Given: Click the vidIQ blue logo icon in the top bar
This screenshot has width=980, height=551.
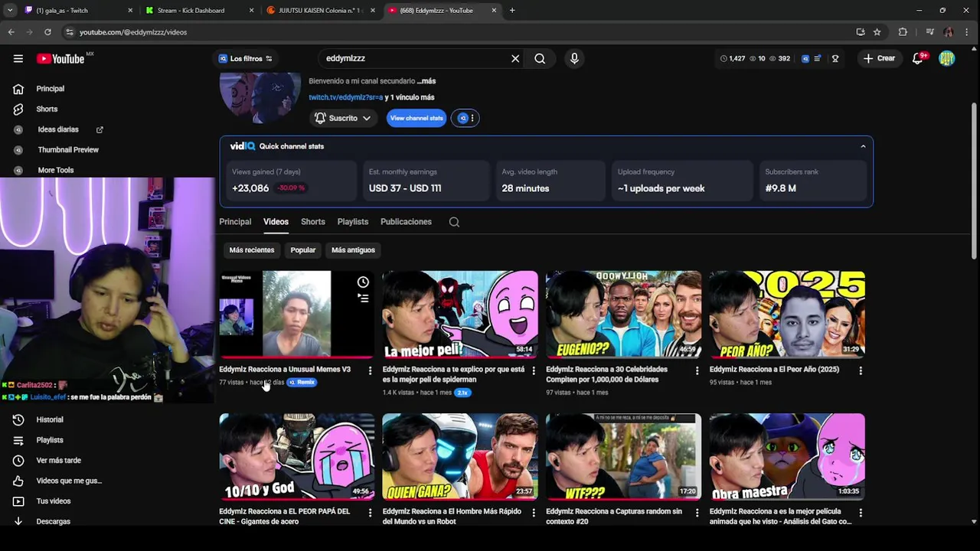Looking at the screenshot, I should coord(805,58).
